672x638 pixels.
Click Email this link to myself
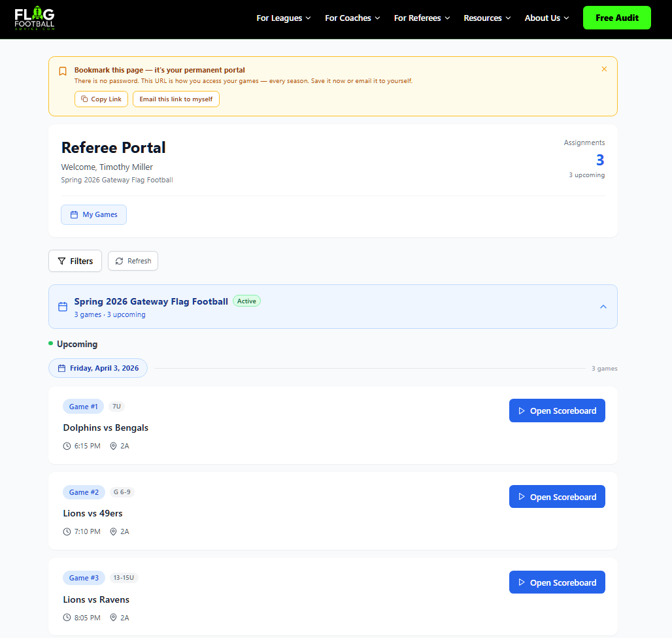coord(176,99)
